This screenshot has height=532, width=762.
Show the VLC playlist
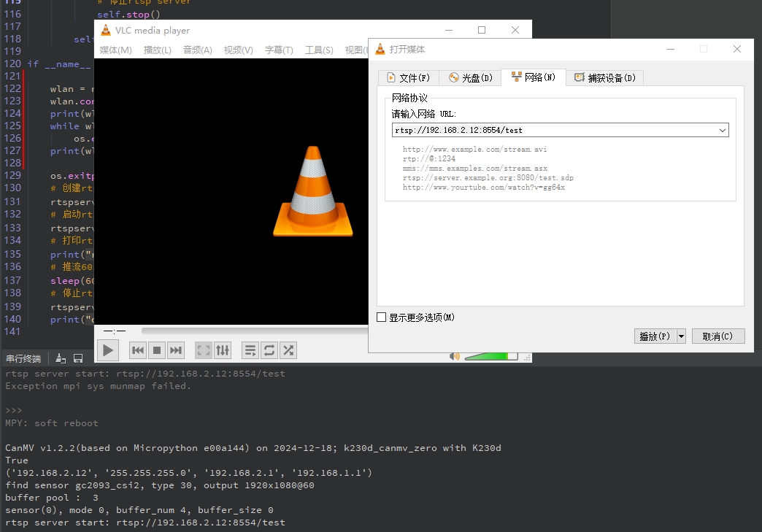tap(250, 350)
